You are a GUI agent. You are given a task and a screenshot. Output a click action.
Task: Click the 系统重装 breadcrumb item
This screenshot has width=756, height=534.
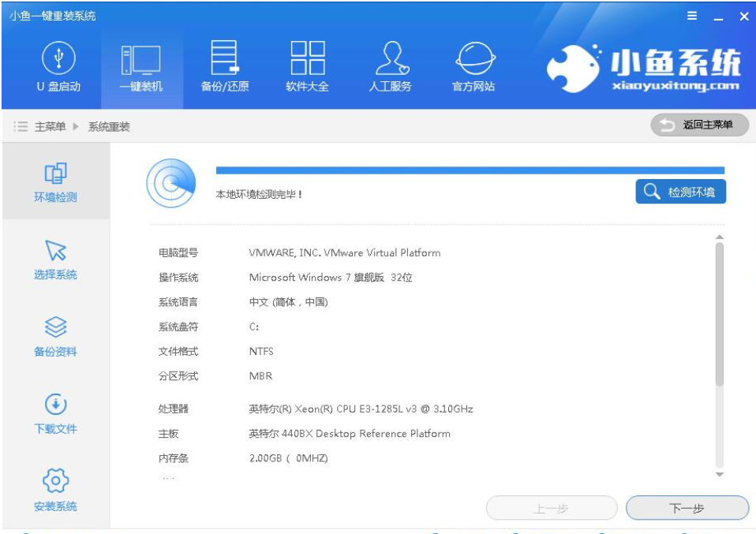pyautogui.click(x=109, y=127)
